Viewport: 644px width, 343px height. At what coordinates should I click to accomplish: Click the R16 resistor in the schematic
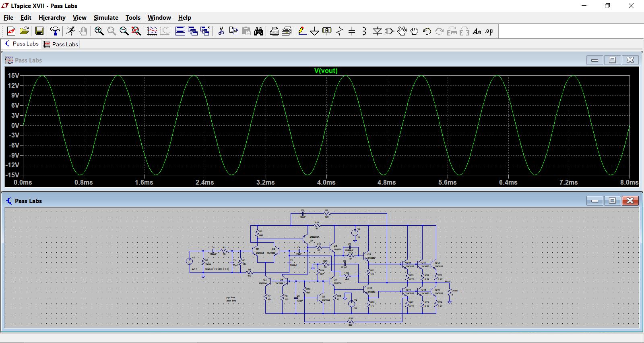[350, 322]
